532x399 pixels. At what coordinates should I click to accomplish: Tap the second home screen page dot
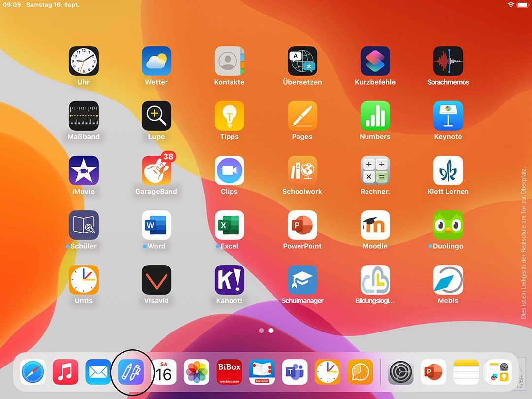271,331
